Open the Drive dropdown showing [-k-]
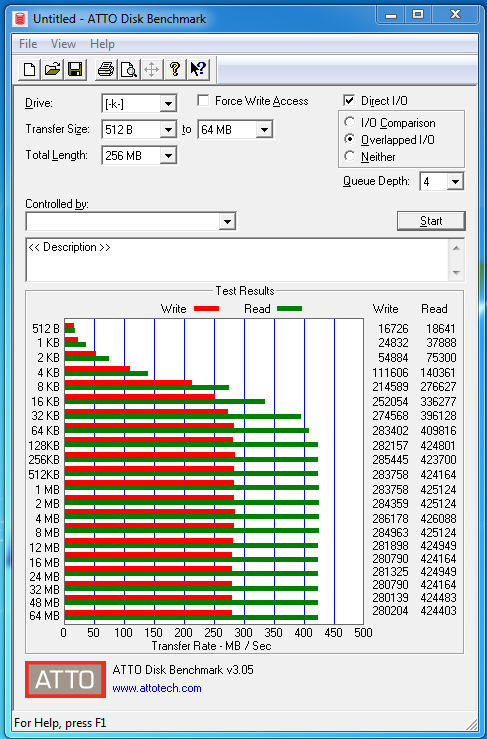Image resolution: width=487 pixels, height=739 pixels. tap(168, 104)
